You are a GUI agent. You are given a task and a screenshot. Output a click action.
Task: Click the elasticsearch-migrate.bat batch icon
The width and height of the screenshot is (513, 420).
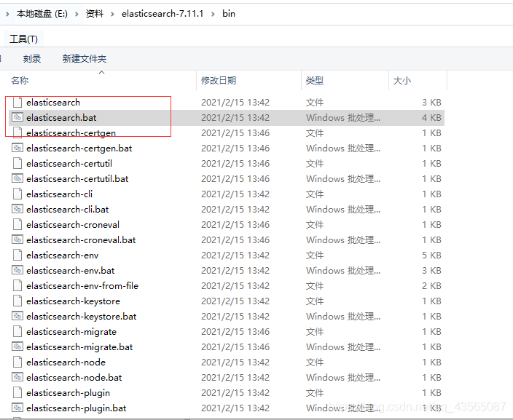click(x=17, y=346)
